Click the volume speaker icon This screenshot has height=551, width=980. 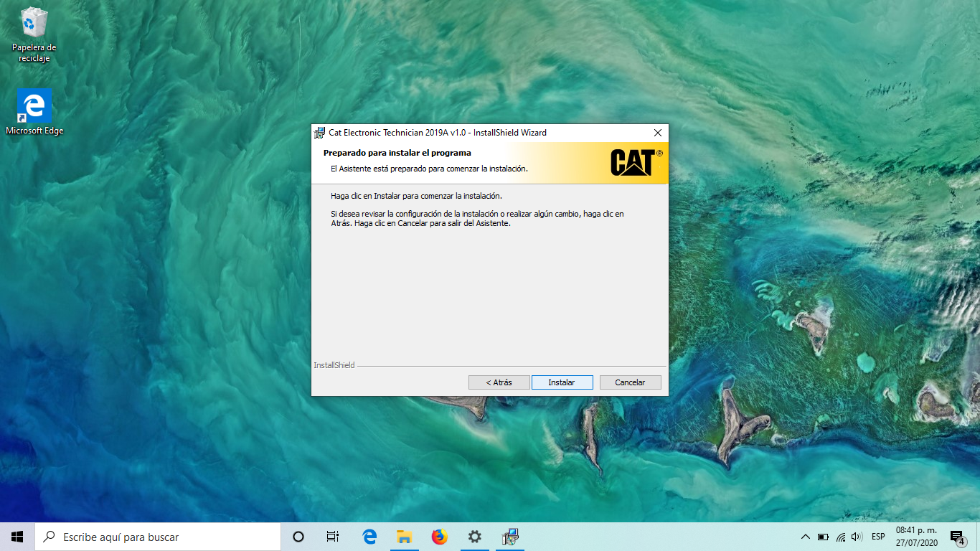(x=857, y=537)
